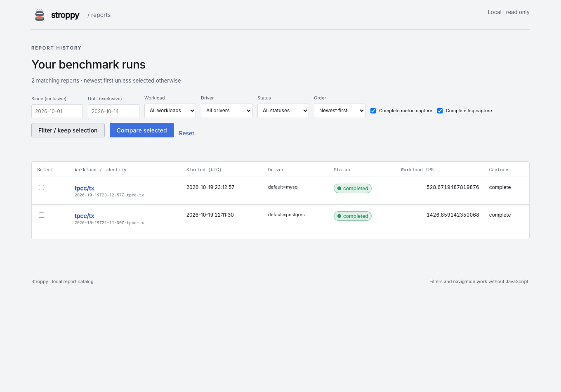Open the Newest first order dropdown
The height and width of the screenshot is (392, 561).
click(x=339, y=111)
